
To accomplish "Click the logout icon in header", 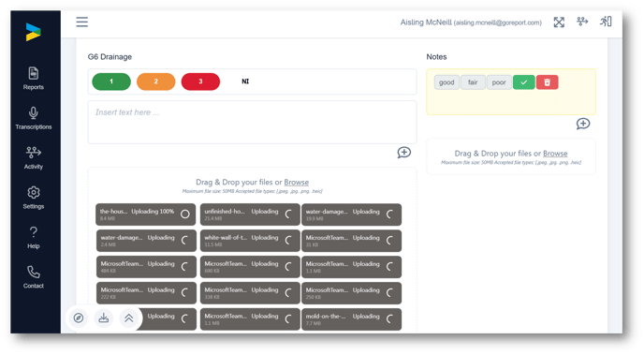I will 606,22.
